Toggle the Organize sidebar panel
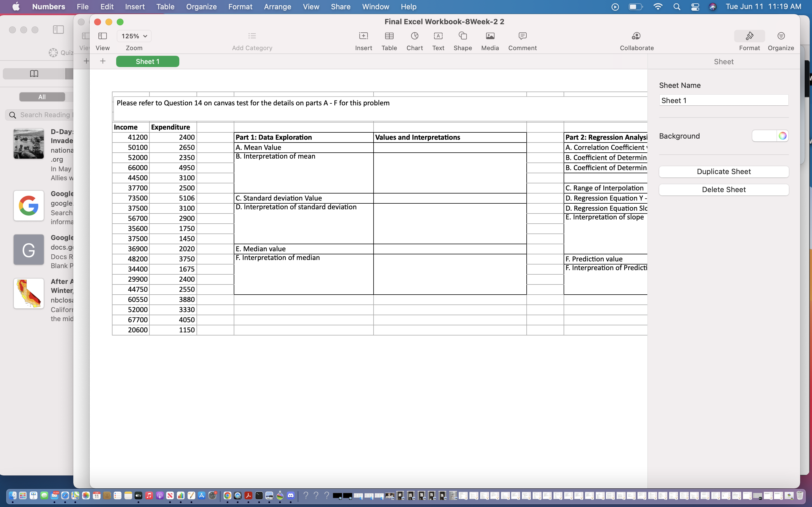Image resolution: width=812 pixels, height=507 pixels. point(780,36)
